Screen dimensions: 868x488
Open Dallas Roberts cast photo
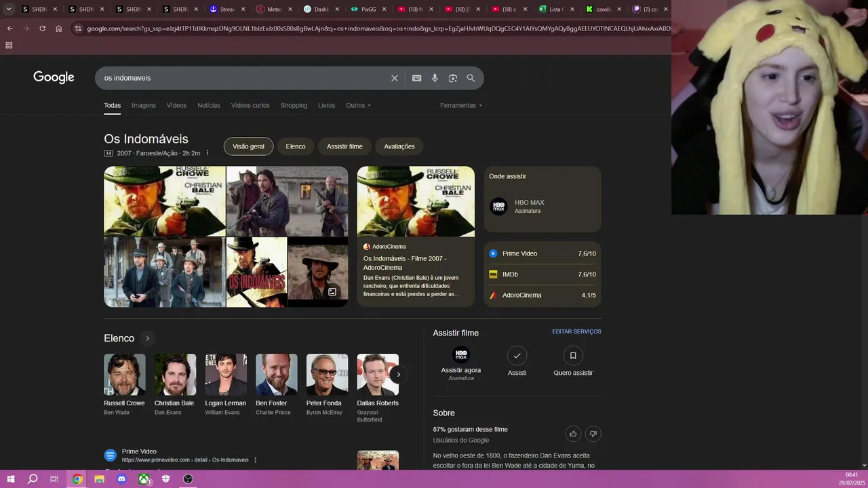click(x=378, y=375)
